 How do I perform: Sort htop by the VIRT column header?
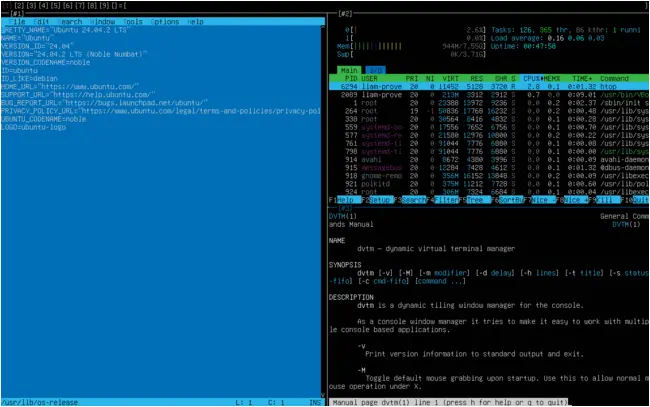pyautogui.click(x=450, y=78)
